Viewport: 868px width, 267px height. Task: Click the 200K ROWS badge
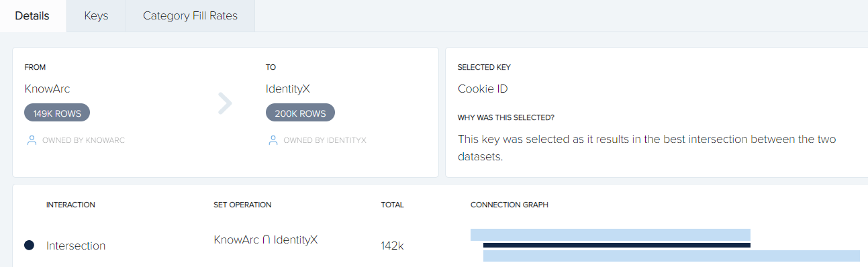coord(300,113)
